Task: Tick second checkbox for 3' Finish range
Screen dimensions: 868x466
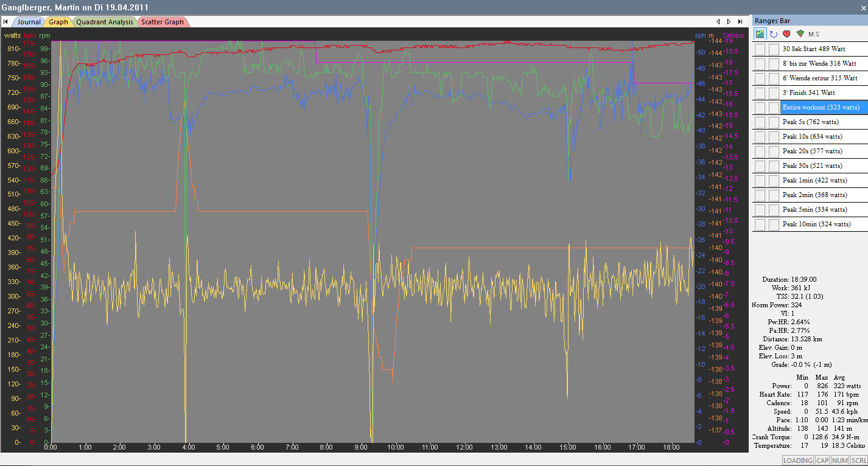Action: 773,92
